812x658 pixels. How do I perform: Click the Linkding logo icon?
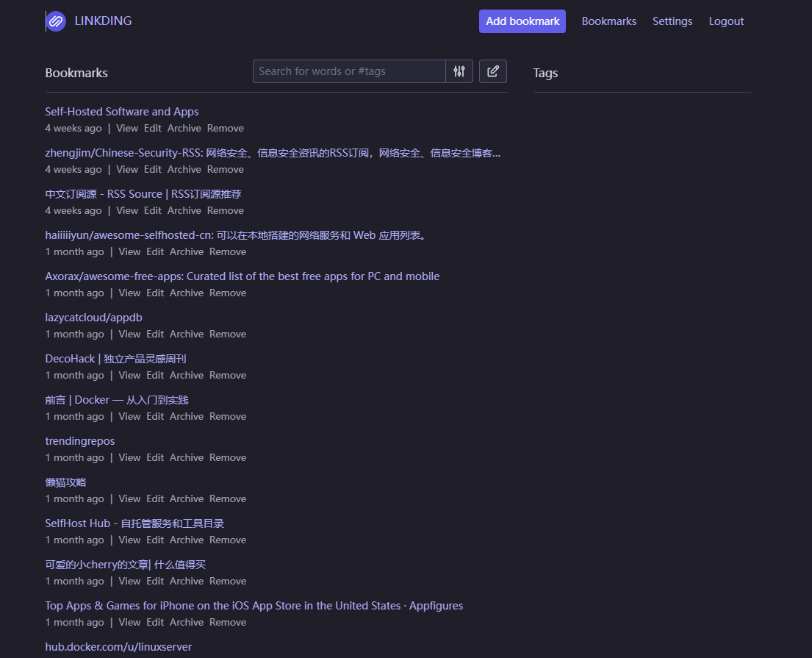(x=56, y=21)
